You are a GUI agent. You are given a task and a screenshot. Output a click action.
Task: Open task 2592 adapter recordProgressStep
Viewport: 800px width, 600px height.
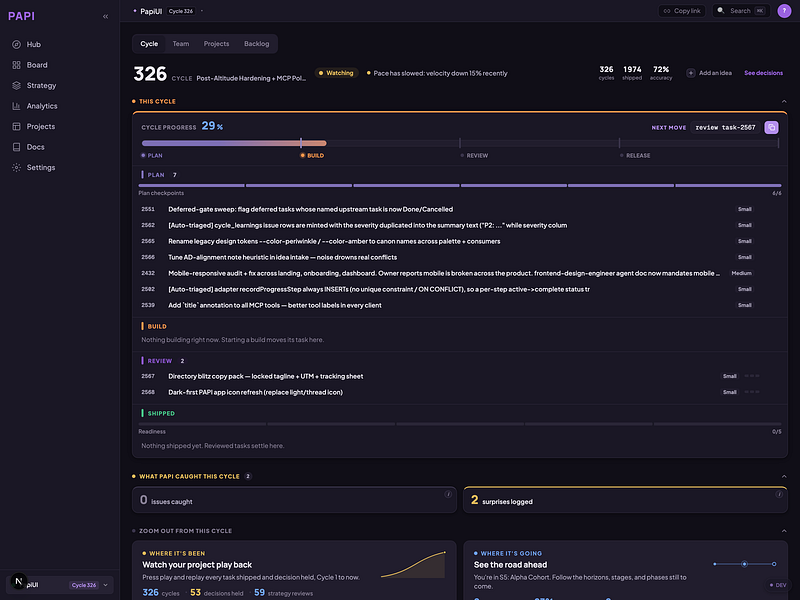460,289
